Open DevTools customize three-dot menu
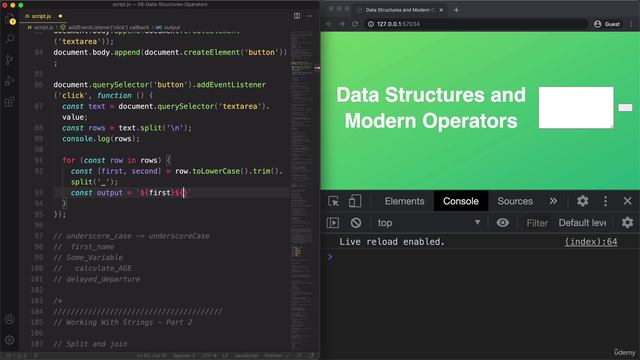640x360 pixels. tap(605, 201)
